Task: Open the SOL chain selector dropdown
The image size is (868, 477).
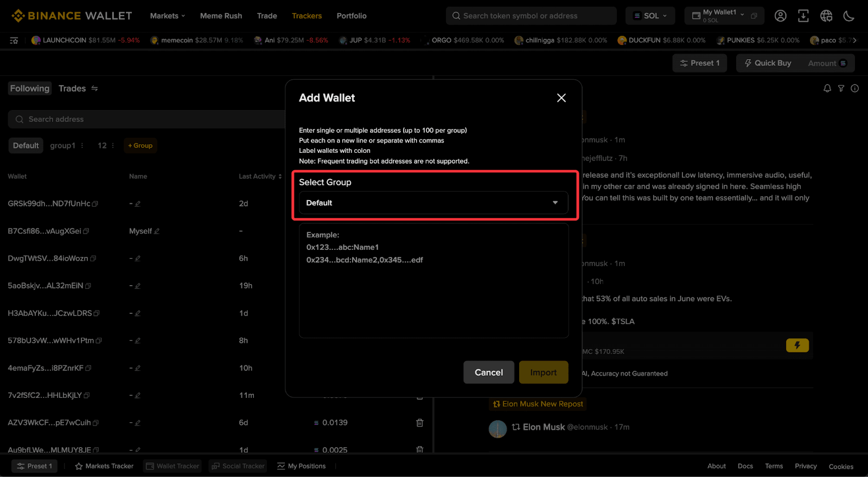Action: 650,16
